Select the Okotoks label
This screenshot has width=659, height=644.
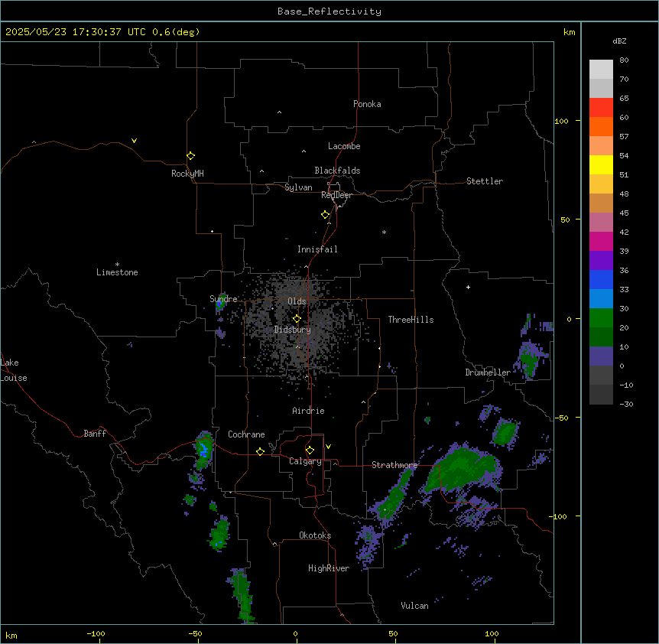tap(315, 535)
